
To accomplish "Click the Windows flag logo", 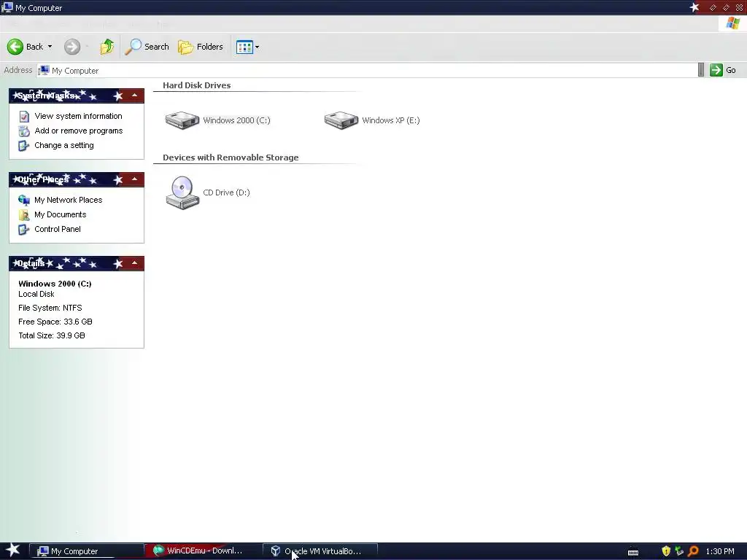I will pyautogui.click(x=732, y=23).
